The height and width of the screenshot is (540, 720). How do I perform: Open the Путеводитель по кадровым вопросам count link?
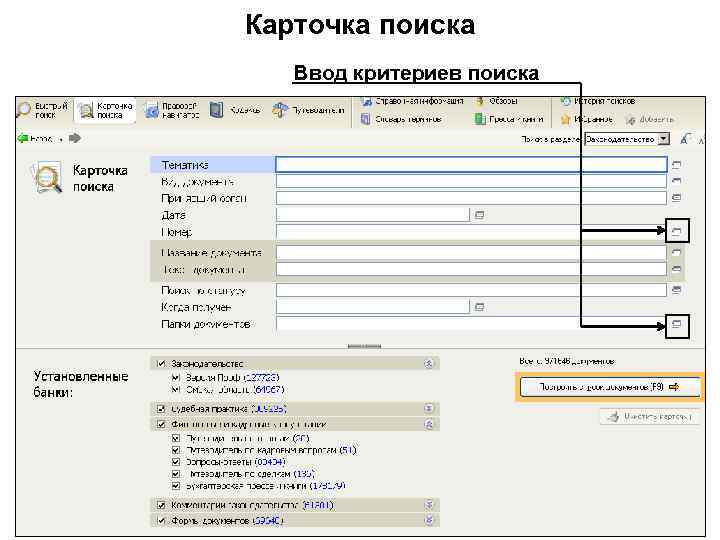(x=349, y=450)
